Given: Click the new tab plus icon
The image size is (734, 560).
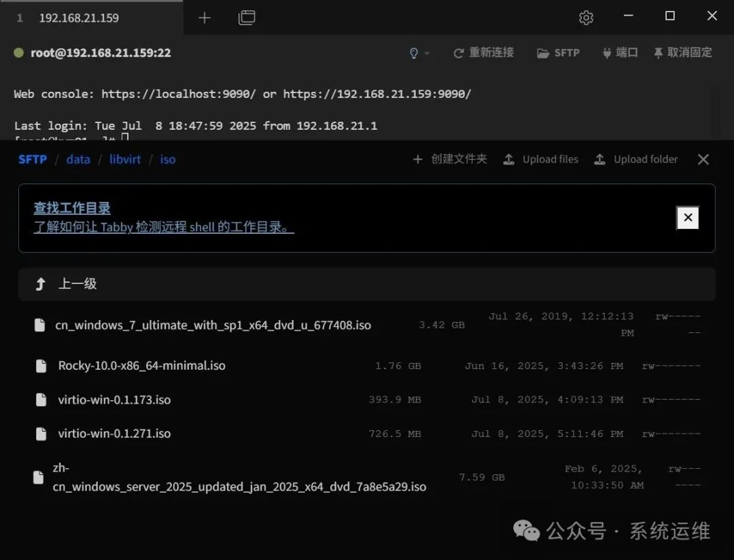Looking at the screenshot, I should tap(204, 18).
